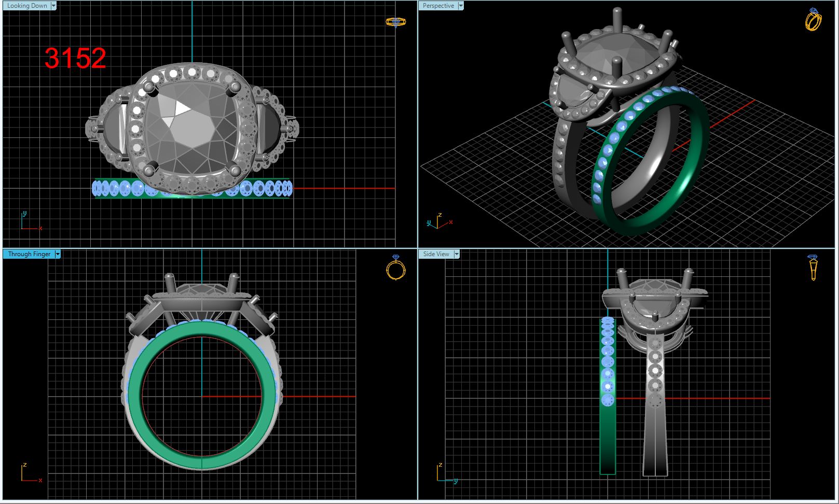Select the red 3152 text label
839x504 pixels.
coord(75,58)
